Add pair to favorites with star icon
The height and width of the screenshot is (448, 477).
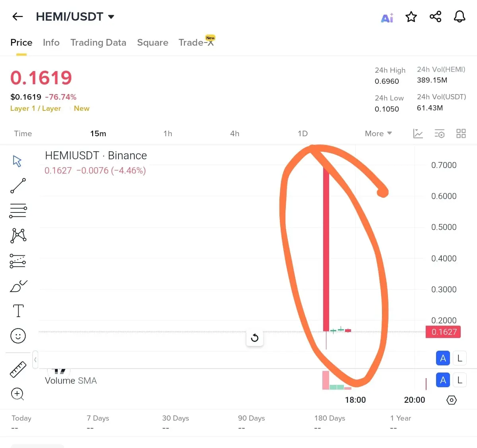pos(411,17)
